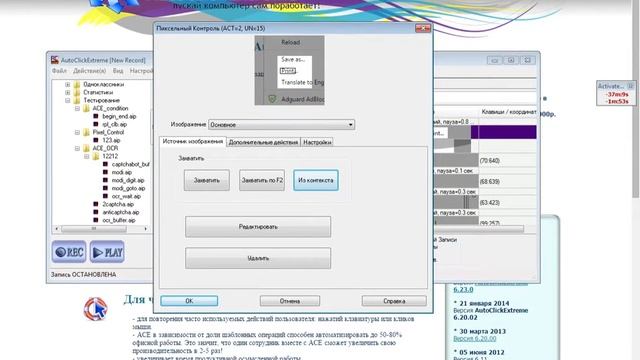640x360 pixels.
Task: Click the Из контекста button
Action: pos(316,180)
